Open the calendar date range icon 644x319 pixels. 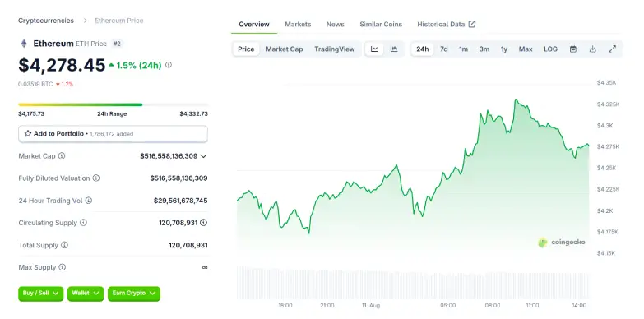pos(573,49)
